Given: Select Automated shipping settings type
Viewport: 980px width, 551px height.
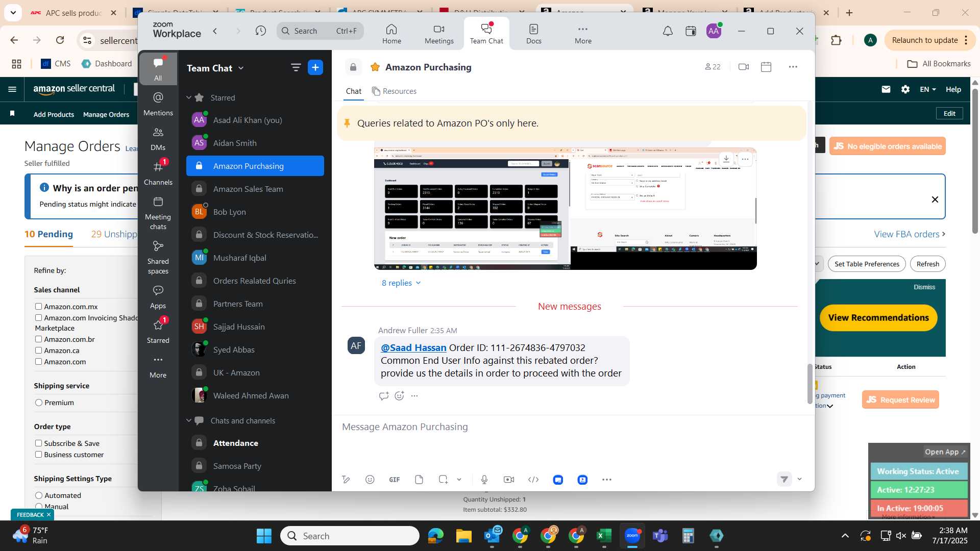Looking at the screenshot, I should click(x=39, y=495).
